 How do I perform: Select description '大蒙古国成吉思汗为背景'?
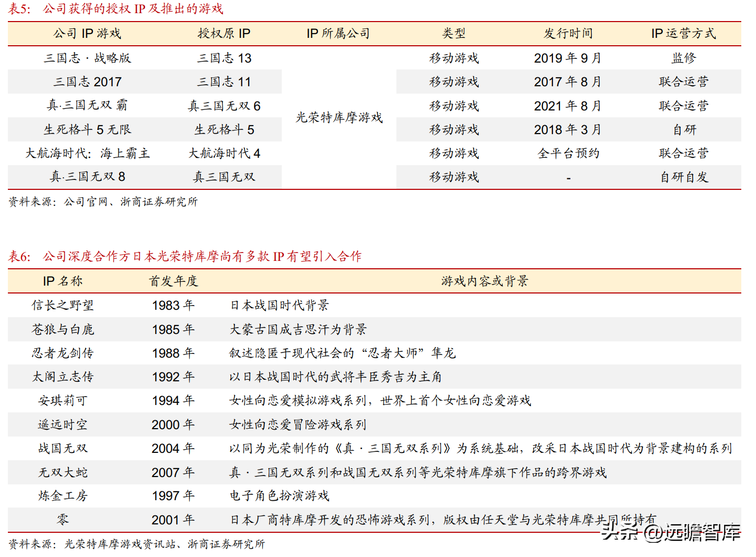coord(298,329)
